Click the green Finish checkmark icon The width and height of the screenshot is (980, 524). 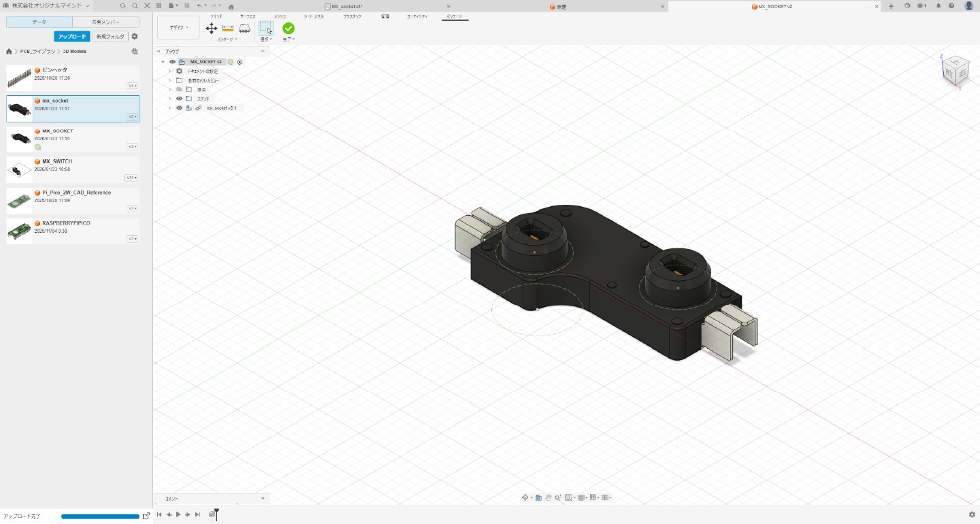pyautogui.click(x=289, y=28)
